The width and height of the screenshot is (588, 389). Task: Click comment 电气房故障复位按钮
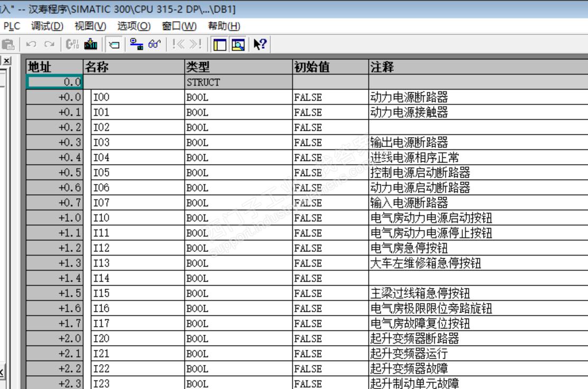[420, 323]
